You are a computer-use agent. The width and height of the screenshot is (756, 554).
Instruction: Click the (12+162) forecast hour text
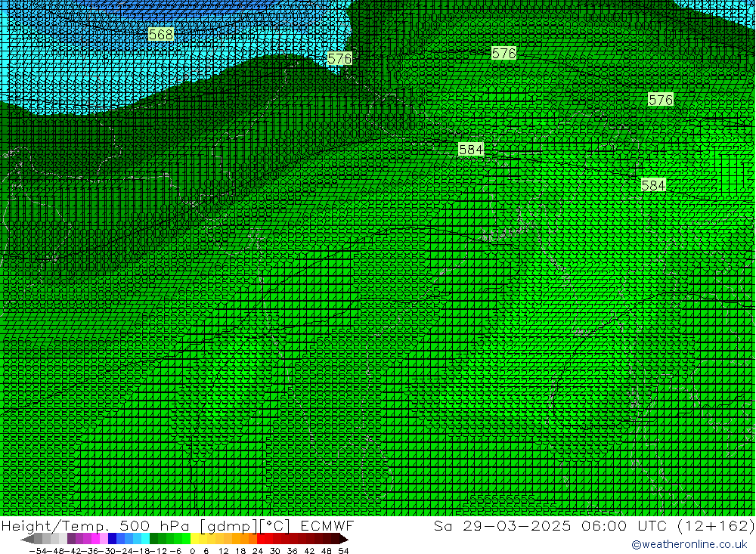pos(716,525)
